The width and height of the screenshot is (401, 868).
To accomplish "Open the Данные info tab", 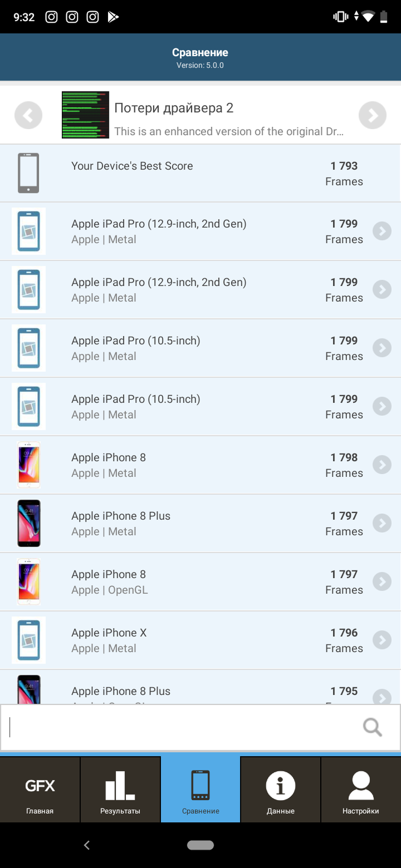I will pos(281,790).
